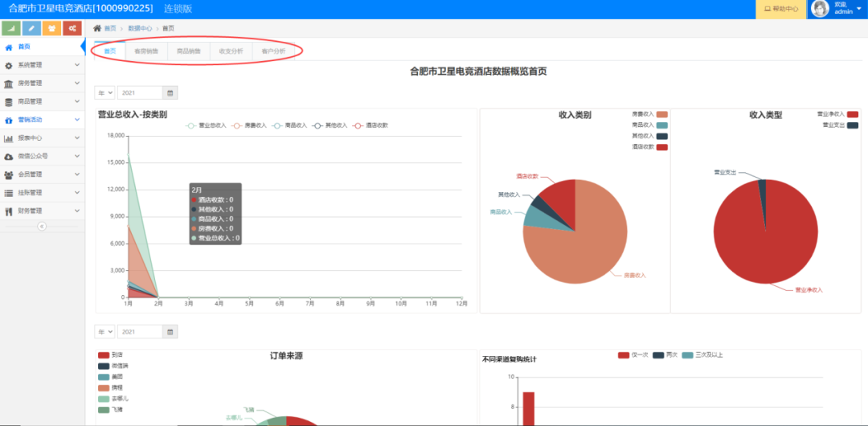Switch to the 首页 tab

(110, 51)
